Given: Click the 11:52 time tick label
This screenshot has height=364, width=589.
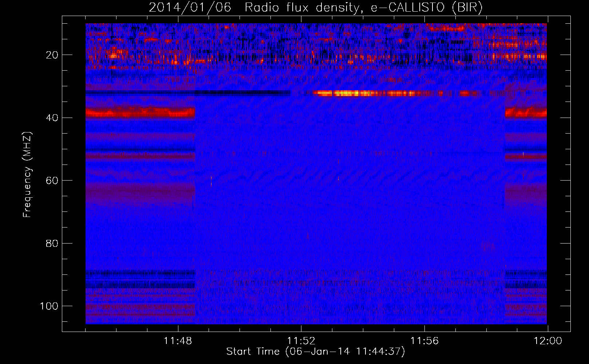Looking at the screenshot, I should 301,341.
